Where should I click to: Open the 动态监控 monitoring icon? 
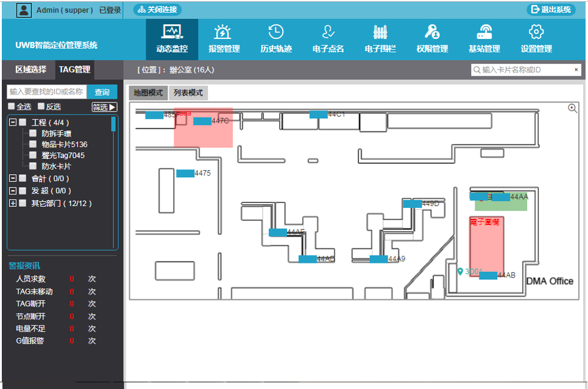click(x=172, y=32)
